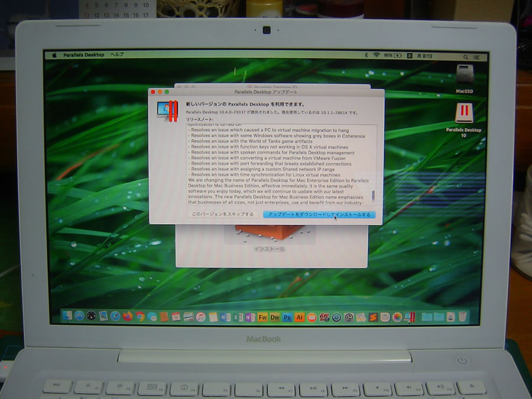This screenshot has height=399, width=532.
Task: Launch Adobe Fireworks (Fw) from Dock
Action: pyautogui.click(x=262, y=317)
